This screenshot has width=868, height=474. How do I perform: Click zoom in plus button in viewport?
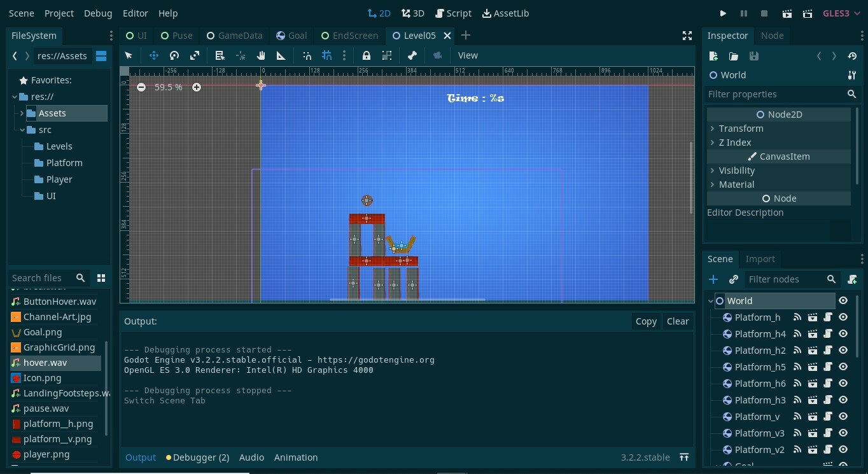[197, 87]
